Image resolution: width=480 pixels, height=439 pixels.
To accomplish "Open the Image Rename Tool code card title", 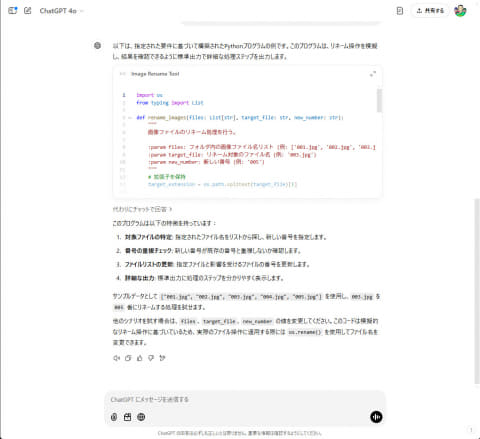I will [x=155, y=74].
